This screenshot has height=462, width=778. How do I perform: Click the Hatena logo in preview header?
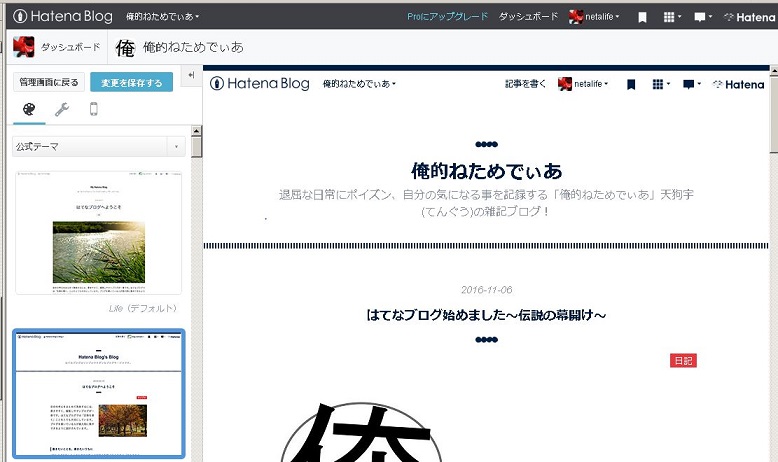(738, 85)
